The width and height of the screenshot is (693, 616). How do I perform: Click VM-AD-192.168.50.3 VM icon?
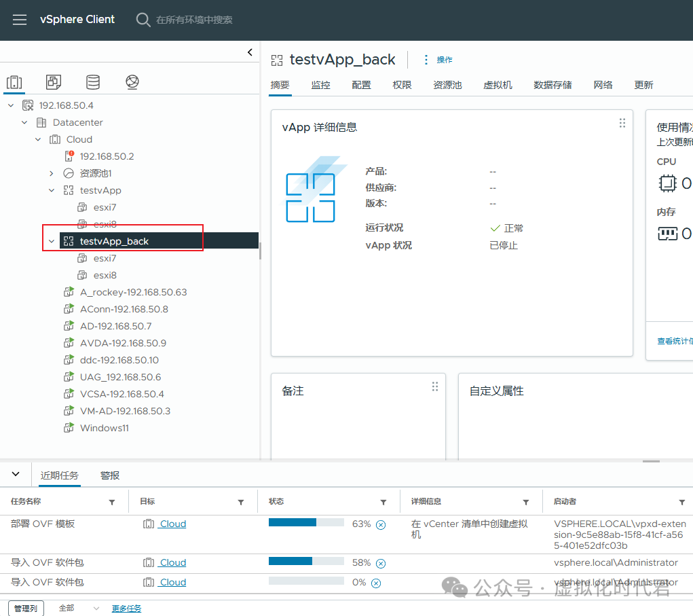[x=69, y=411]
